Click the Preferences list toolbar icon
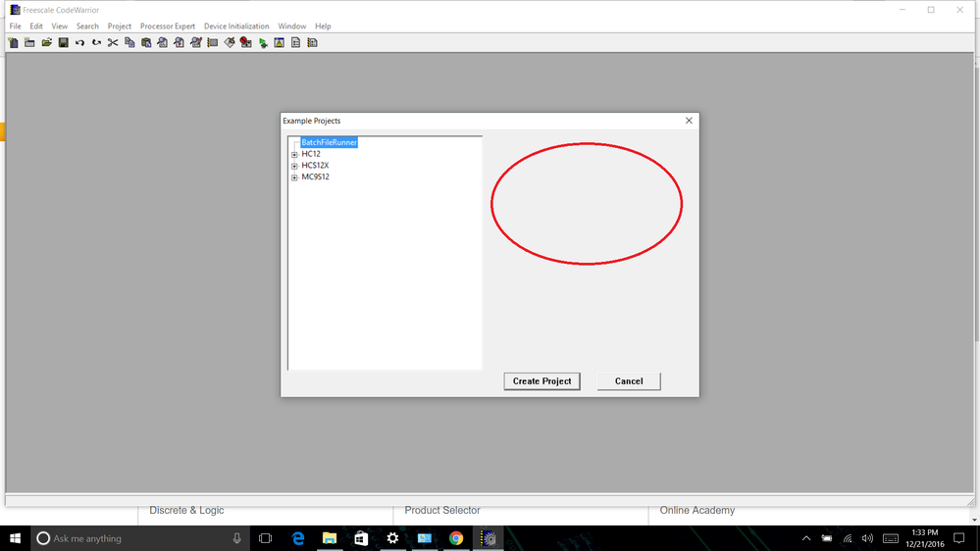The height and width of the screenshot is (551, 980). coord(213,42)
